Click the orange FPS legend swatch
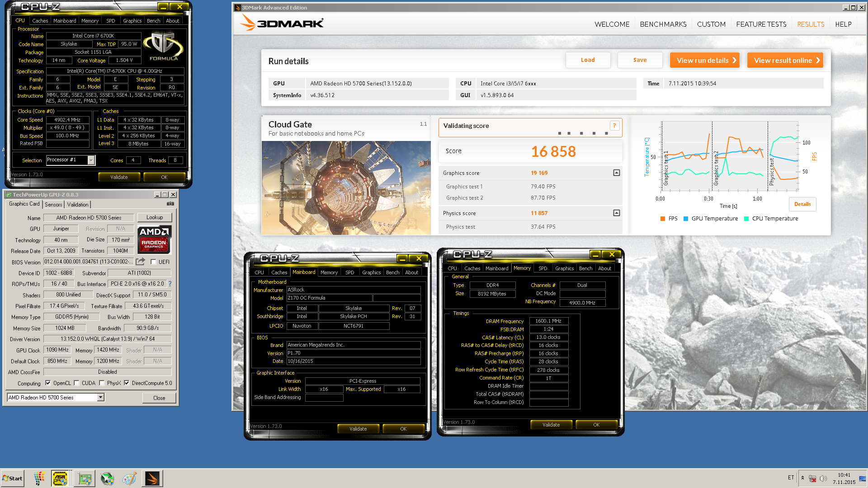The width and height of the screenshot is (868, 488). (x=663, y=219)
